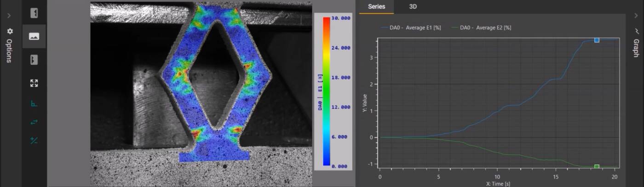Click the green E2 marker on graph
This screenshot has height=187, width=644.
tap(597, 167)
